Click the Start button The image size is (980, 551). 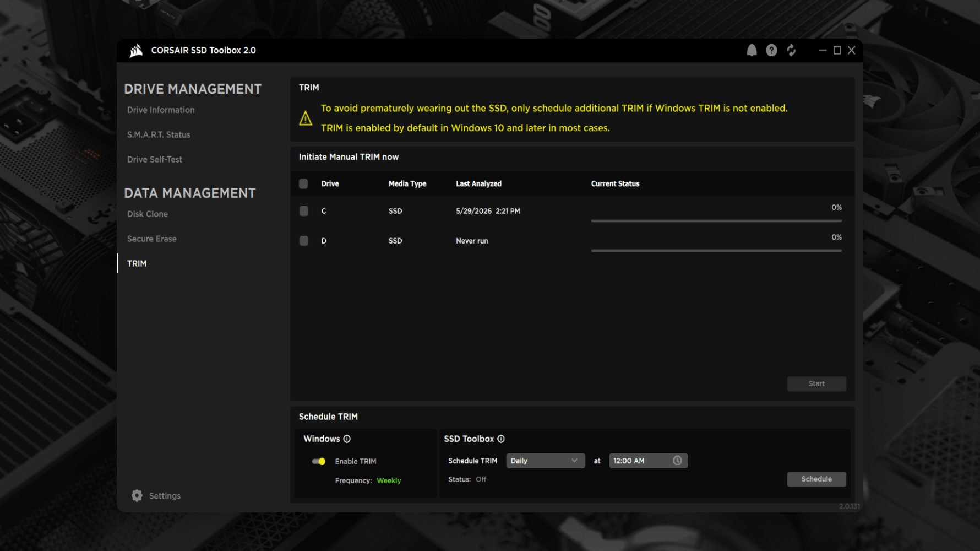click(816, 383)
